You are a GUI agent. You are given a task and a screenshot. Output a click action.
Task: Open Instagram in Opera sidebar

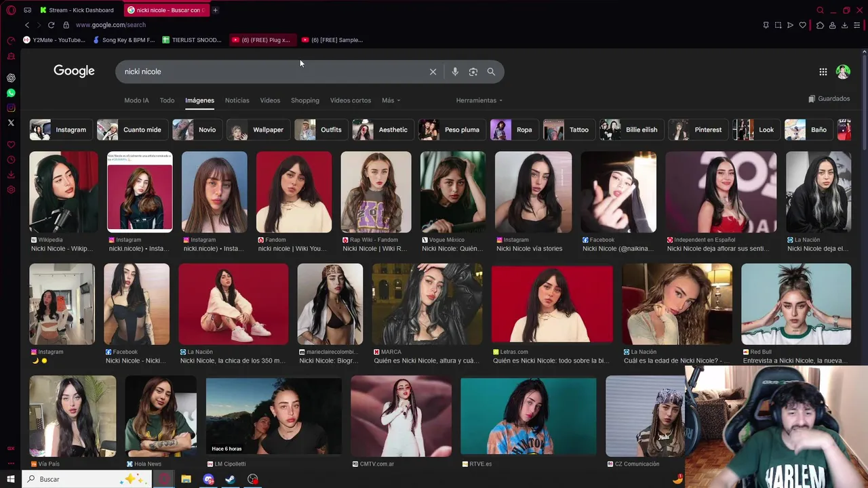click(11, 108)
